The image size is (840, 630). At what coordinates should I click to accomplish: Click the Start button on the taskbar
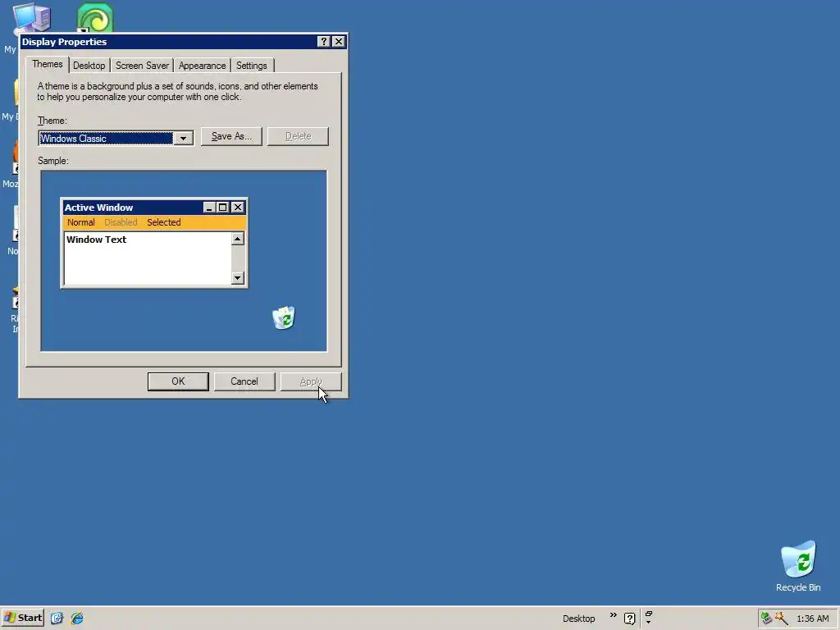[x=22, y=618]
